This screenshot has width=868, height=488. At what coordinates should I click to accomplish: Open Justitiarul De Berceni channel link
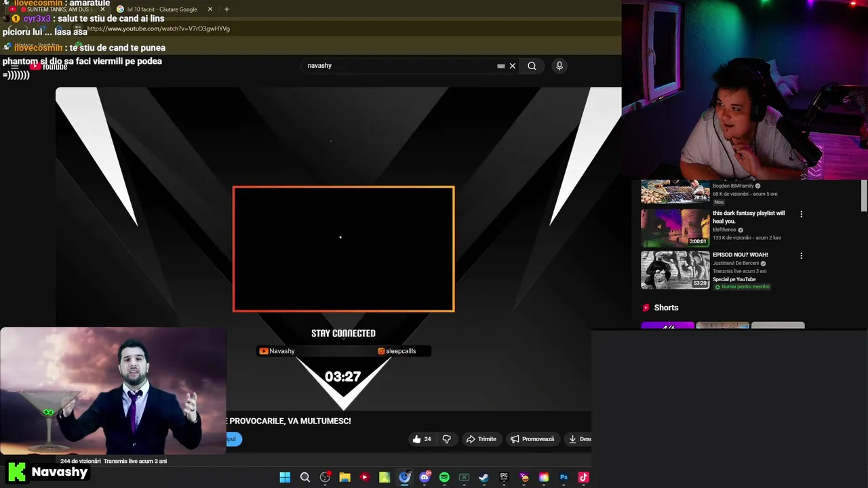(735, 263)
